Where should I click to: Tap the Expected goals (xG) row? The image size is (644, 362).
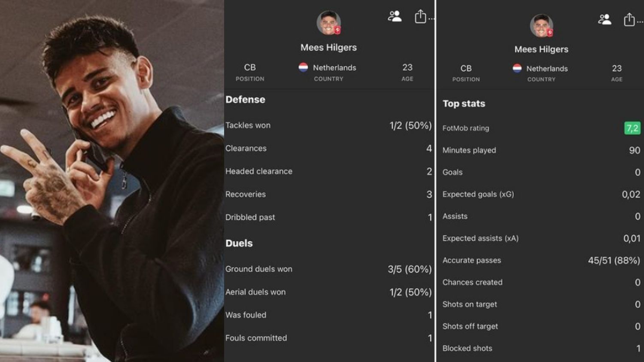(x=541, y=194)
